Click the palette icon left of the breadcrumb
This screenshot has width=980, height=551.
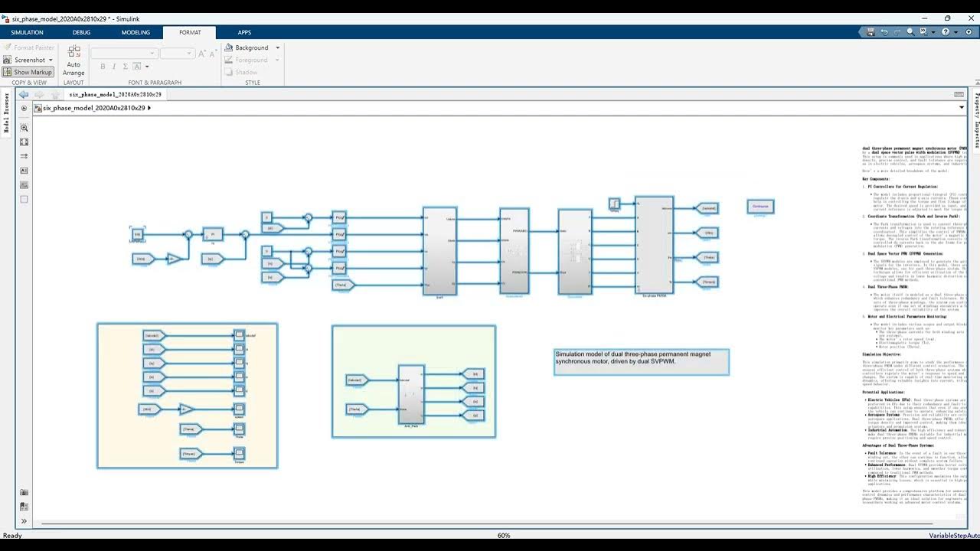click(x=24, y=108)
